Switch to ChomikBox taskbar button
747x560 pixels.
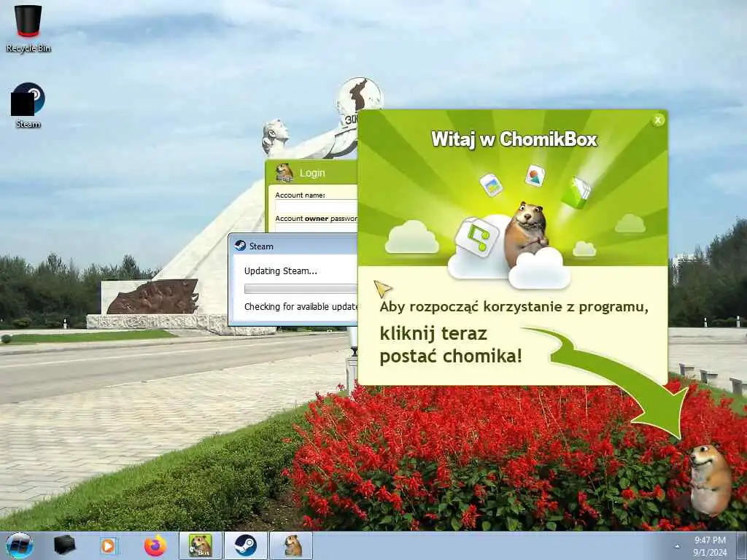[x=201, y=545]
